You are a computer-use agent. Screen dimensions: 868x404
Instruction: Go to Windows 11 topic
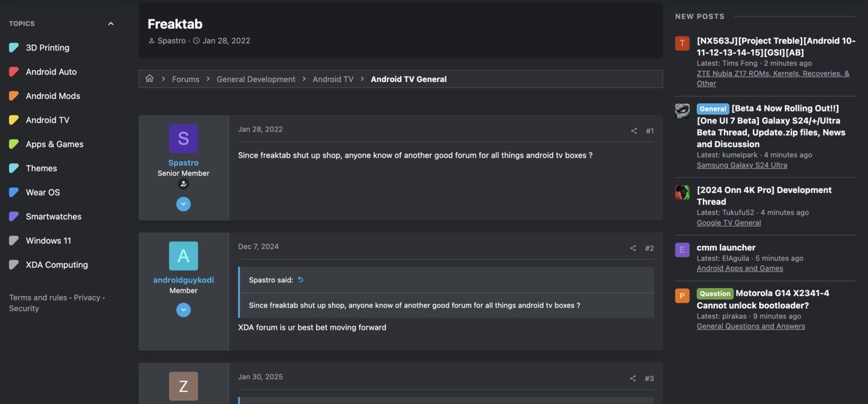coord(48,241)
